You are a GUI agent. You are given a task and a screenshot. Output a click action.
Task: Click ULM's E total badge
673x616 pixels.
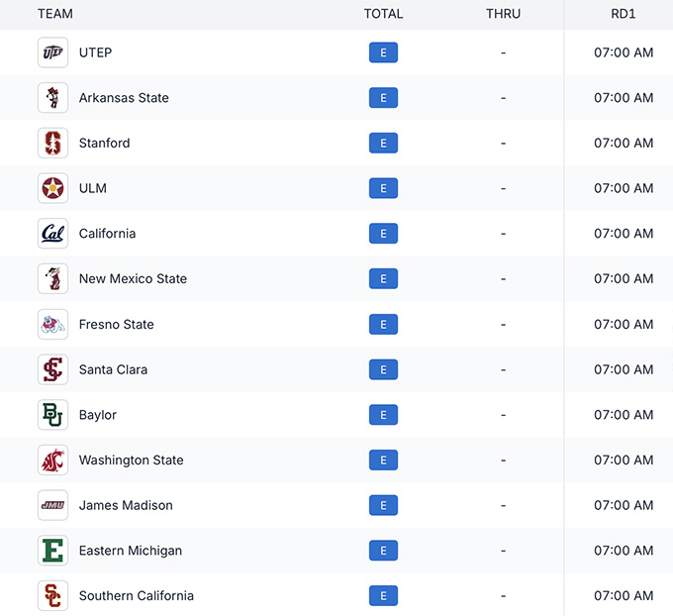pos(383,188)
